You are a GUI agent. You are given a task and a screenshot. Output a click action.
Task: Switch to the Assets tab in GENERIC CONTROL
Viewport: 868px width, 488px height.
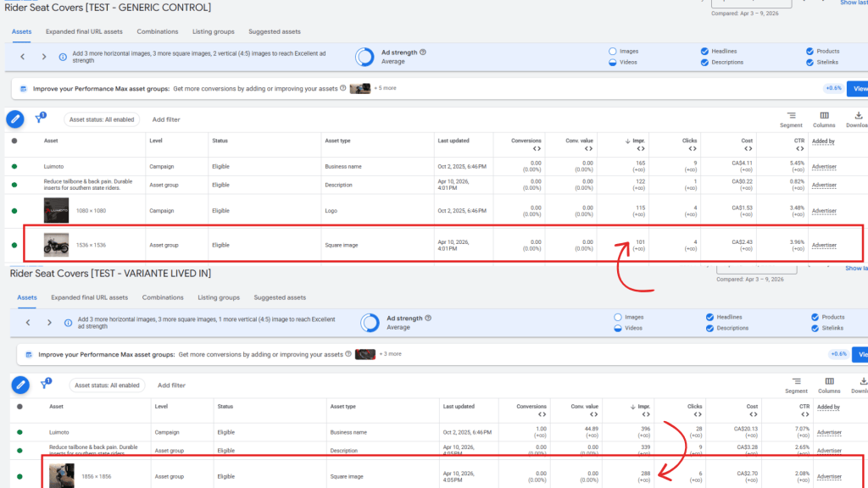21,31
